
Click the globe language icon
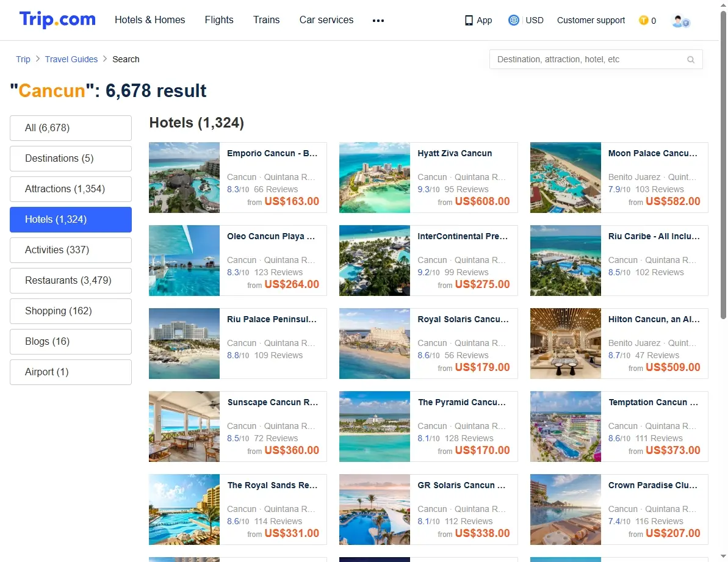pyautogui.click(x=513, y=20)
